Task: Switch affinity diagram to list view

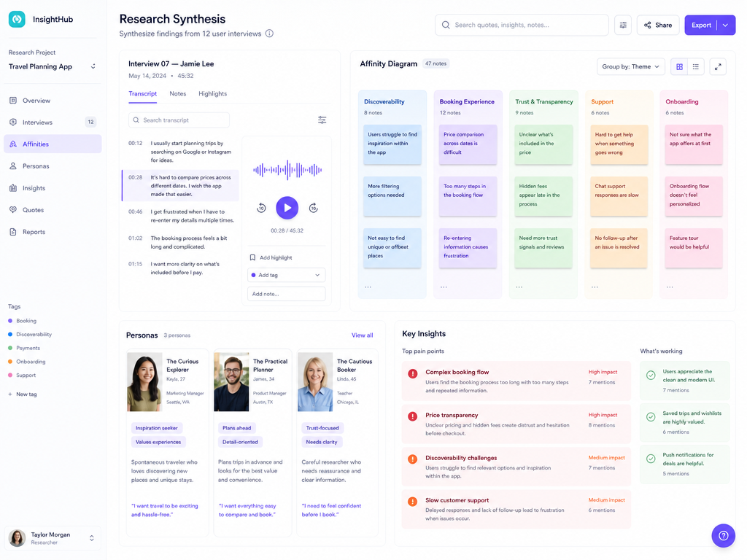Action: [x=695, y=66]
